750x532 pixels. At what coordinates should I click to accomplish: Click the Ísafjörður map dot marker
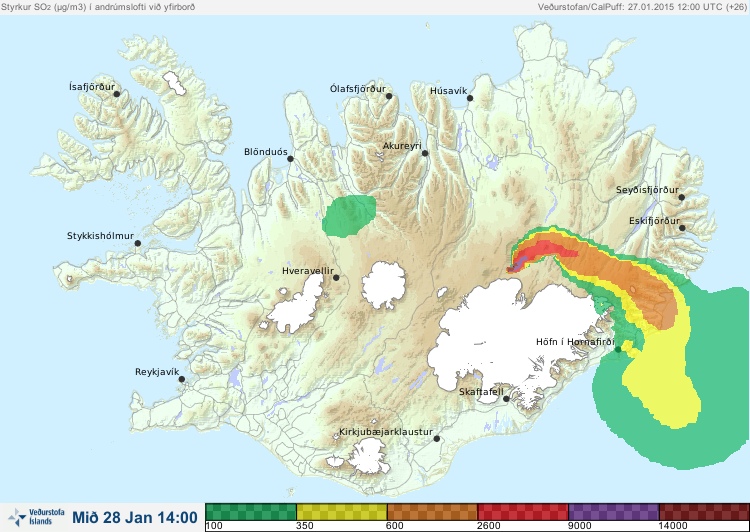[x=116, y=94]
